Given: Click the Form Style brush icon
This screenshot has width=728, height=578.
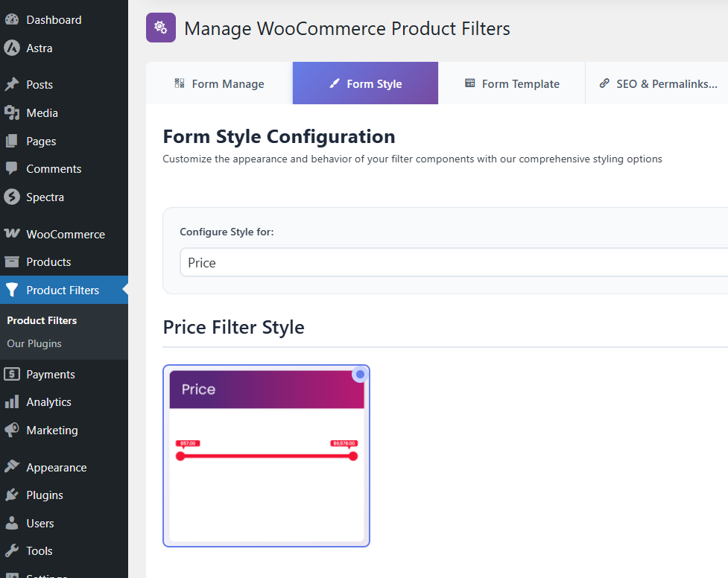Looking at the screenshot, I should click(335, 83).
